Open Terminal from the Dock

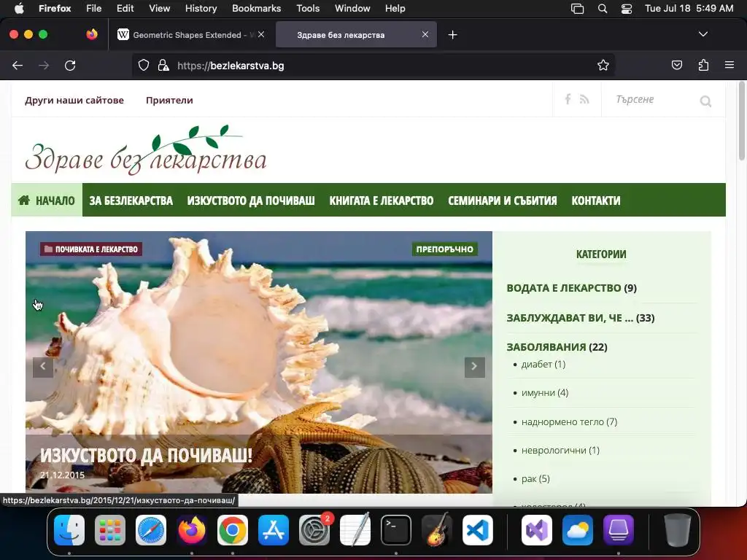pyautogui.click(x=396, y=530)
